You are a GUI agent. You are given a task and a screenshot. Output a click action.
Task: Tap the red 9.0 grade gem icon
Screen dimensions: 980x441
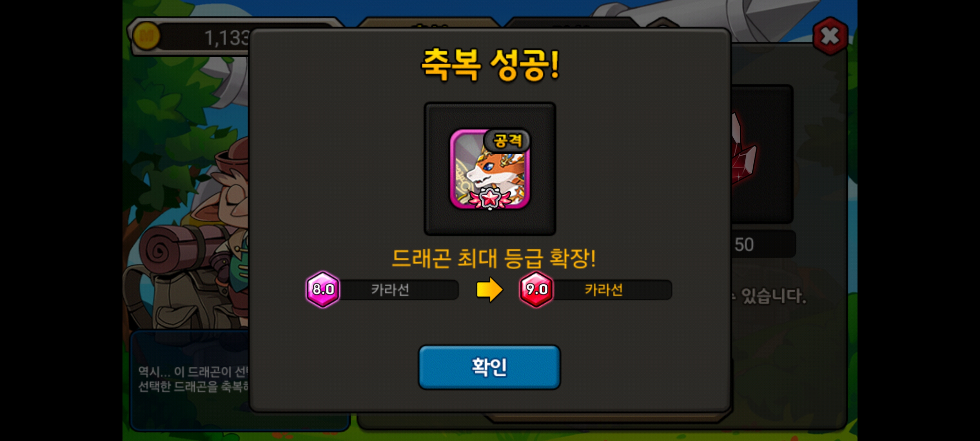click(536, 290)
